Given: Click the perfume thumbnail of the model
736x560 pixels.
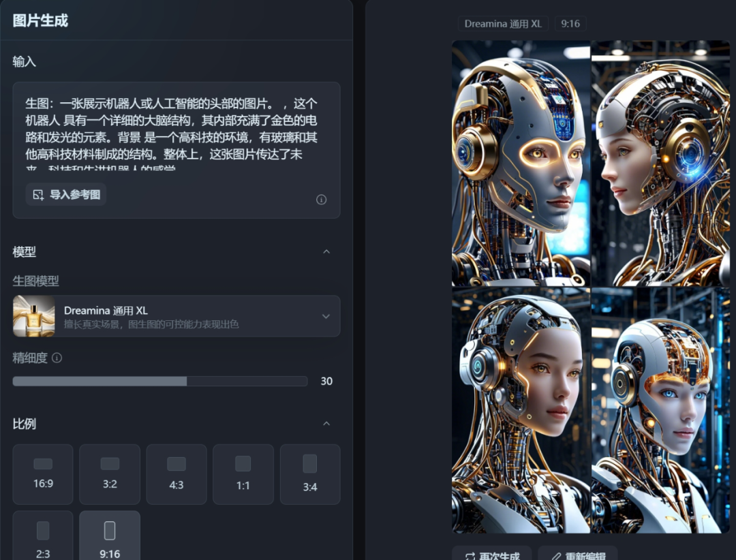Looking at the screenshot, I should (34, 316).
